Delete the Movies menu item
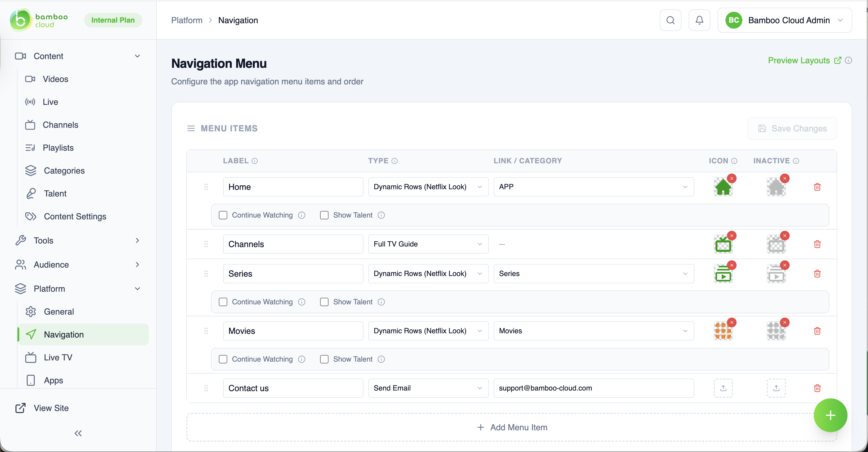The width and height of the screenshot is (868, 452). (817, 331)
